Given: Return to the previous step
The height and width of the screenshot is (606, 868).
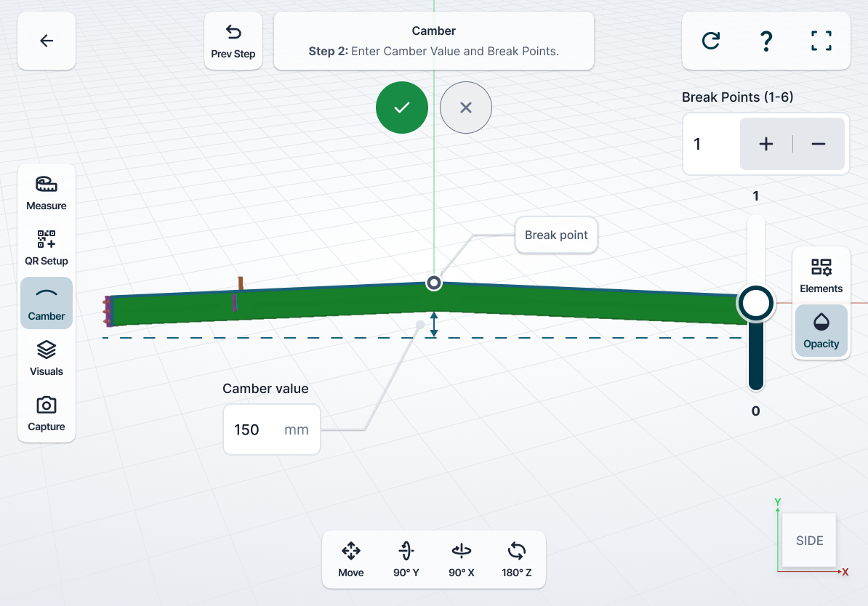Looking at the screenshot, I should click(233, 41).
